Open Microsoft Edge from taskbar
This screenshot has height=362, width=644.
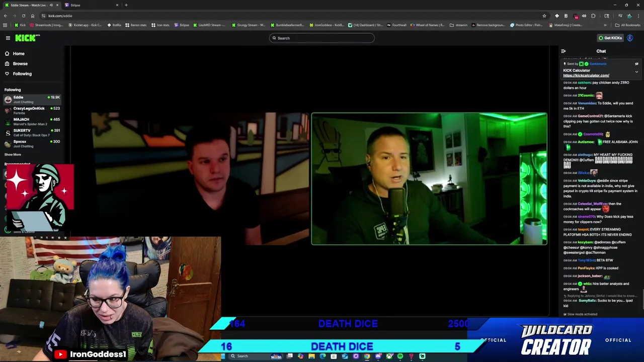pos(323,356)
